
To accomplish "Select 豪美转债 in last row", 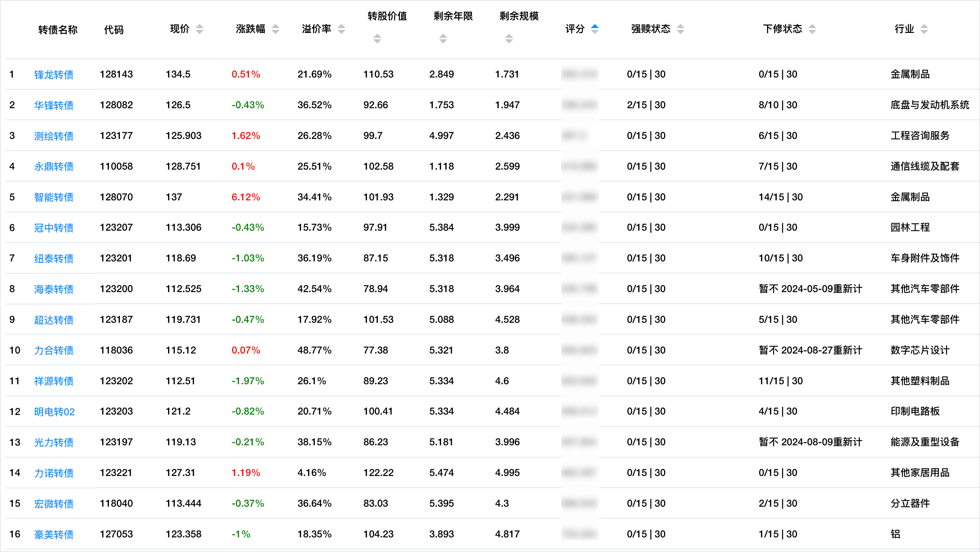I will [x=54, y=534].
